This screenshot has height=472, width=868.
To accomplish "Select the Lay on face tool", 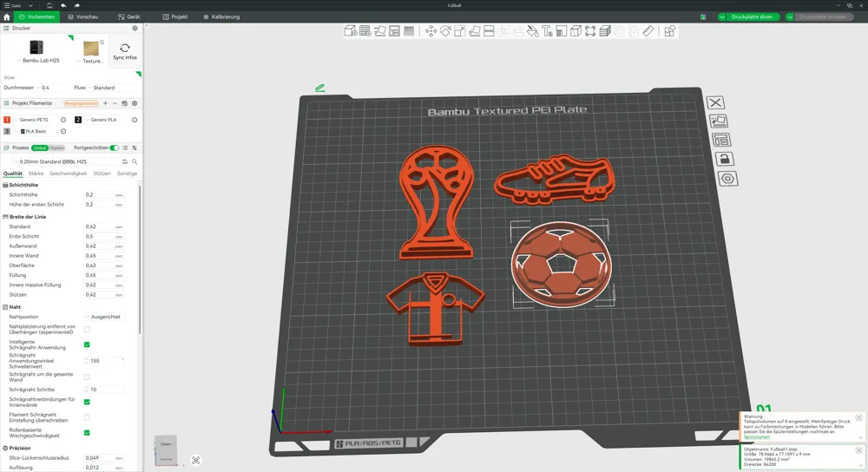I will pyautogui.click(x=475, y=31).
